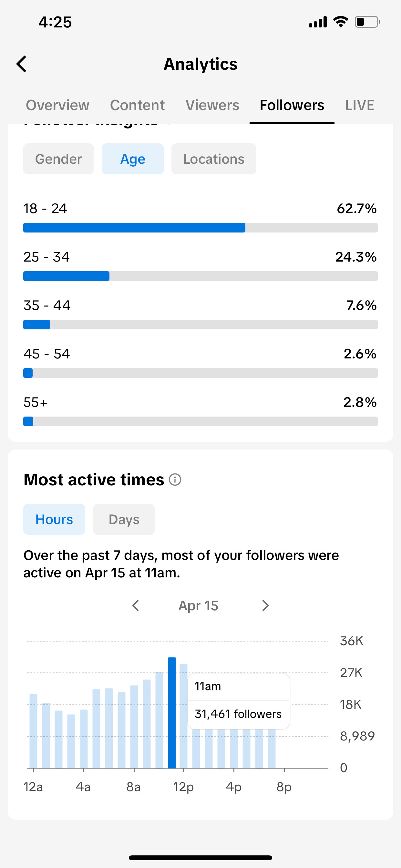Screen dimensions: 401x868
Task: Select the Followers tab
Action: click(x=292, y=105)
